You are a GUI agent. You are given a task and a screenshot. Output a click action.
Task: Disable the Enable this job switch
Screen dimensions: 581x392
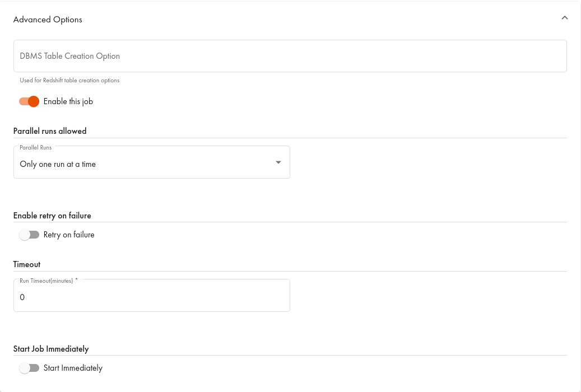29,101
